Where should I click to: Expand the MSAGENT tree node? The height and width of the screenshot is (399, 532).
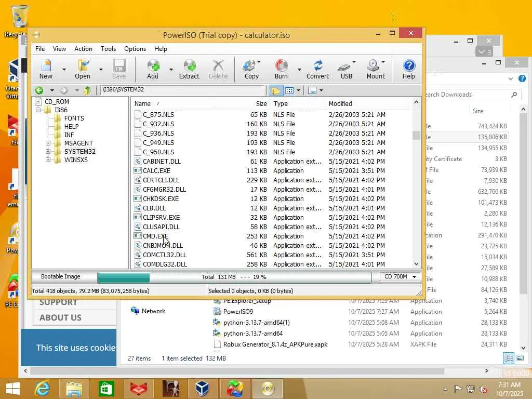[x=48, y=143]
